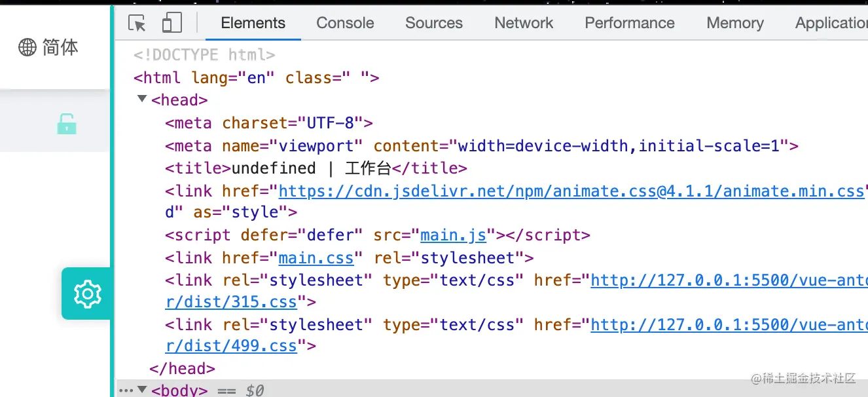The image size is (868, 397).
Task: Open the Console tab
Action: click(x=345, y=23)
